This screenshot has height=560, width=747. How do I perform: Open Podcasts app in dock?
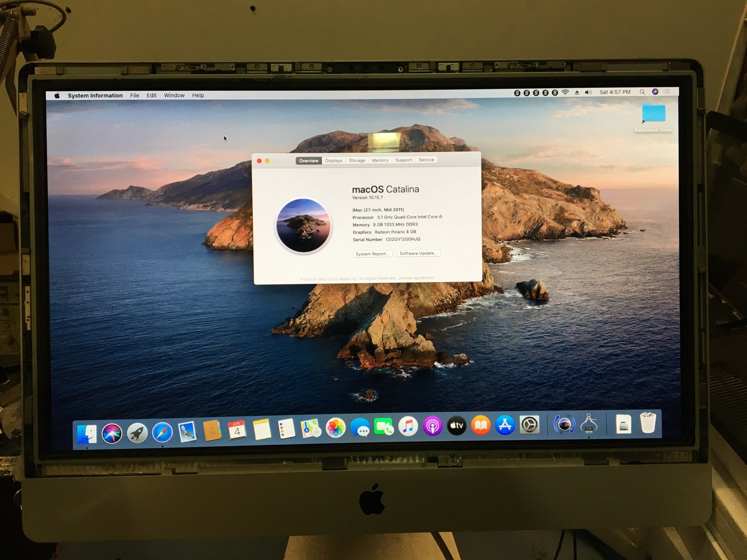[x=432, y=426]
